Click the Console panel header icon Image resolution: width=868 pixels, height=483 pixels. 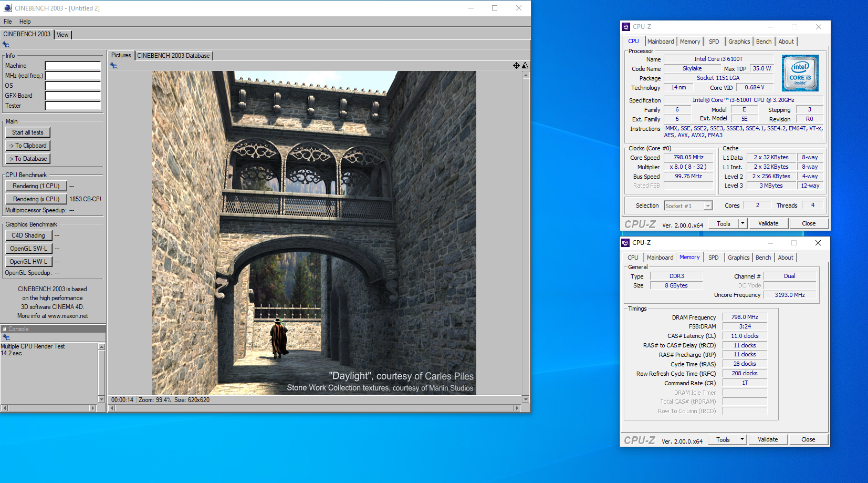4,329
